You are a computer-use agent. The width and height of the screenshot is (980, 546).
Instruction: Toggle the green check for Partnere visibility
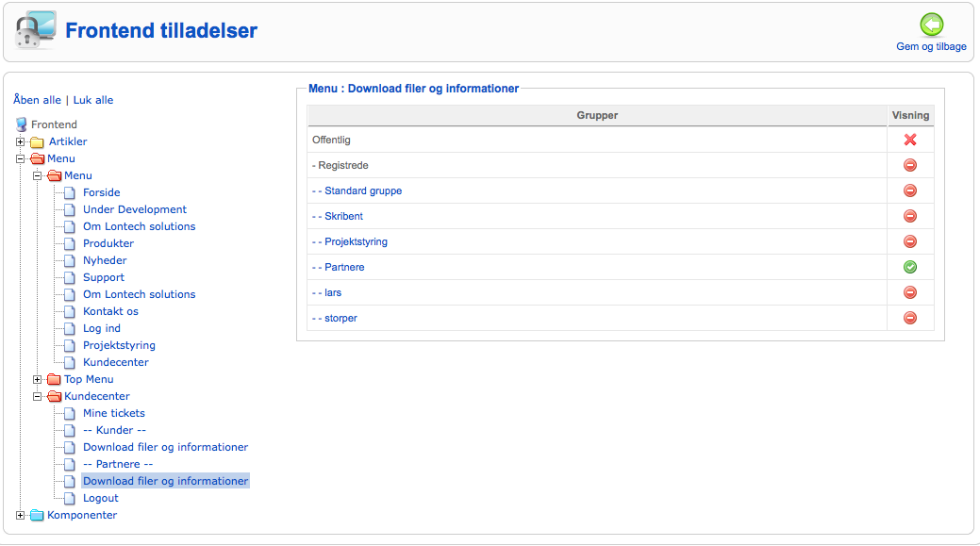(910, 267)
